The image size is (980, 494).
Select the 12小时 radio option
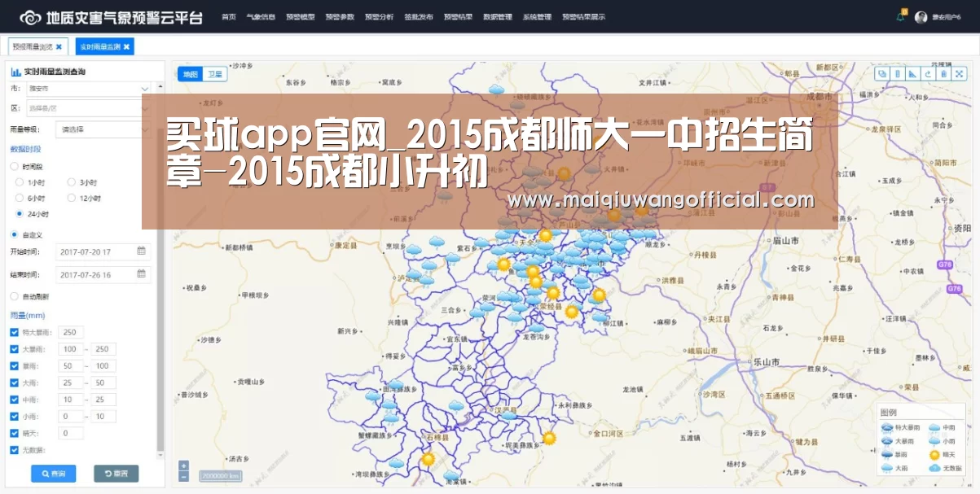(72, 198)
